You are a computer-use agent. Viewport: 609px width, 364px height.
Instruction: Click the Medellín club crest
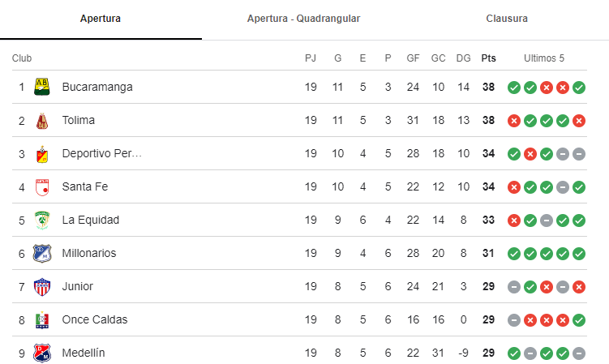point(42,353)
